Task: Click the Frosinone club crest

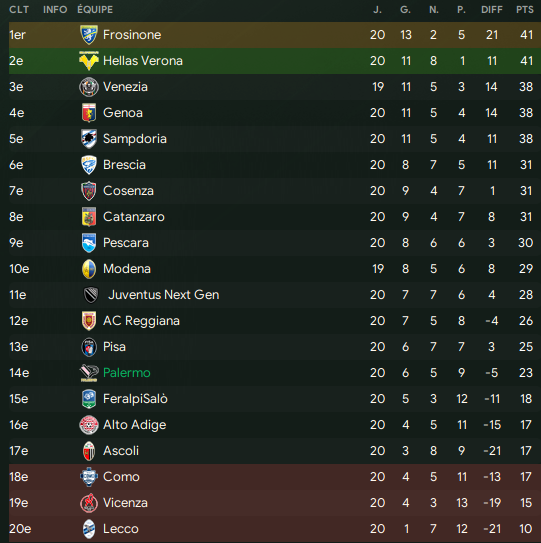Action: point(89,35)
